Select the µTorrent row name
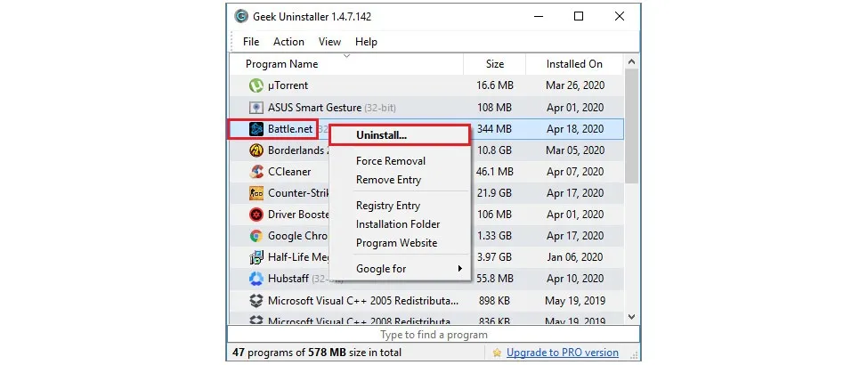Image resolution: width=868 pixels, height=365 pixels. (288, 85)
